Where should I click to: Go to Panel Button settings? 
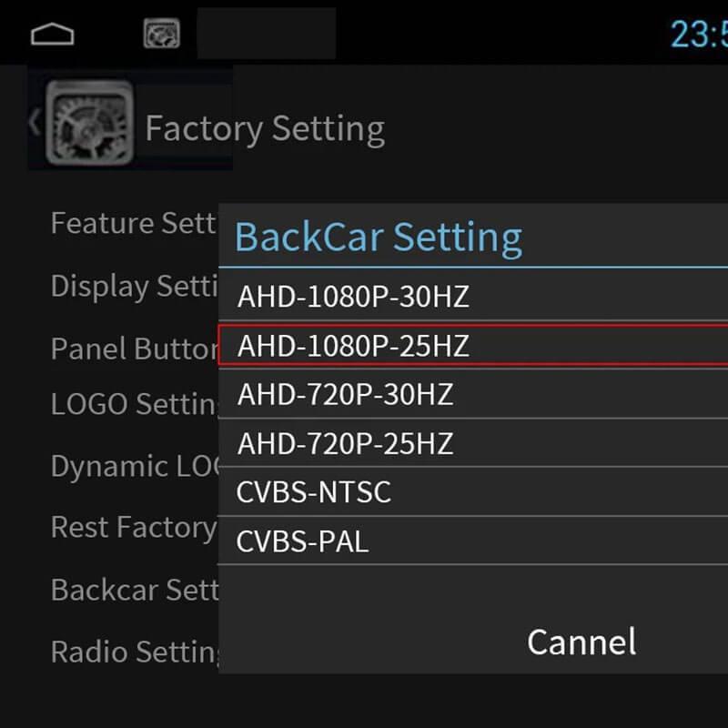pos(133,349)
